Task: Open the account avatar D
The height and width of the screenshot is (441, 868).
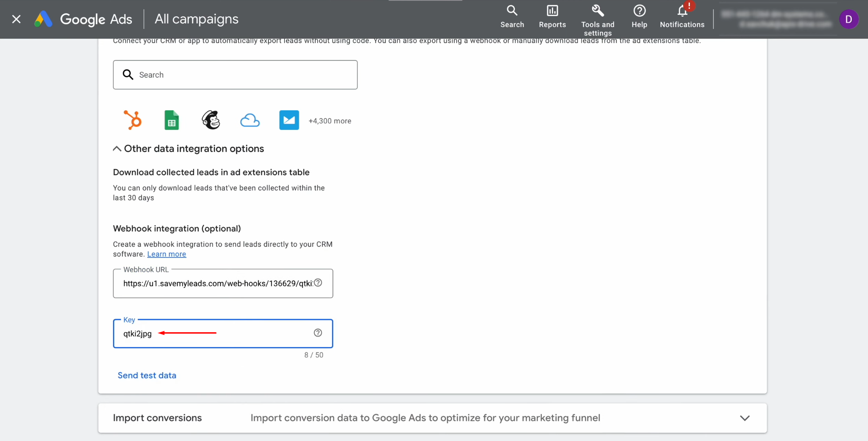Action: 848,19
